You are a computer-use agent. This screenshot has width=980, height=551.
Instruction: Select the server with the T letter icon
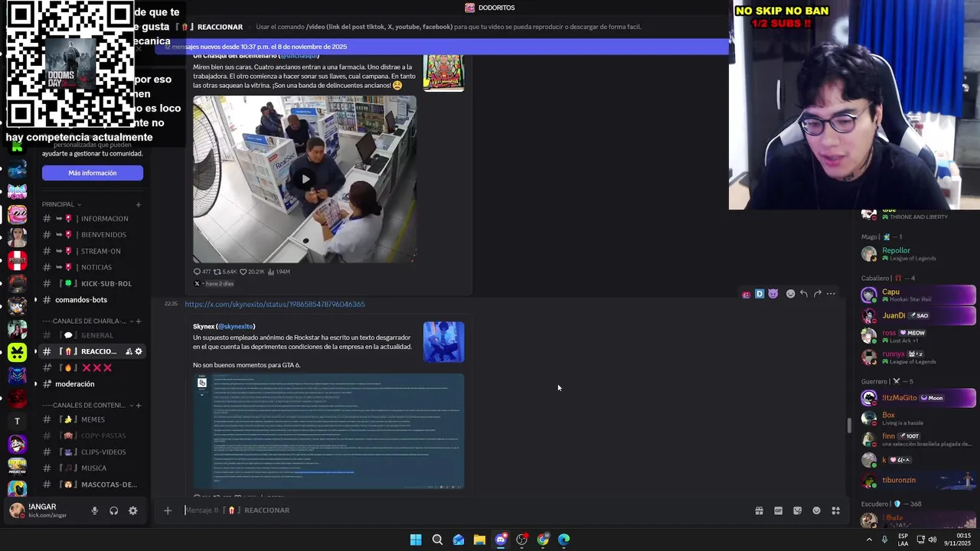pyautogui.click(x=17, y=421)
